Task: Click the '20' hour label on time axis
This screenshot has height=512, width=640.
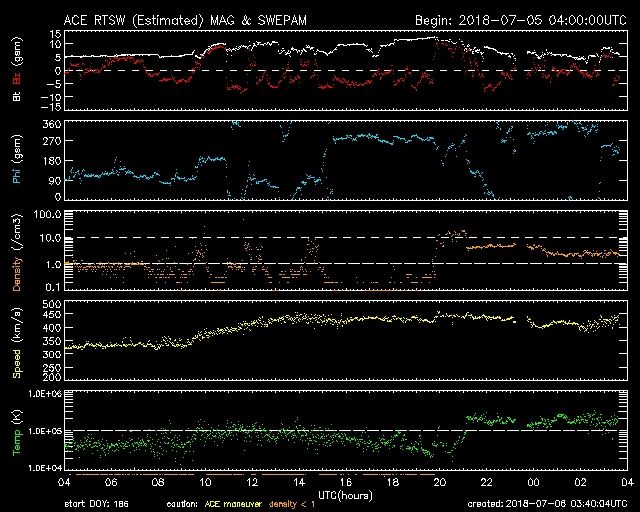Action: [440, 483]
